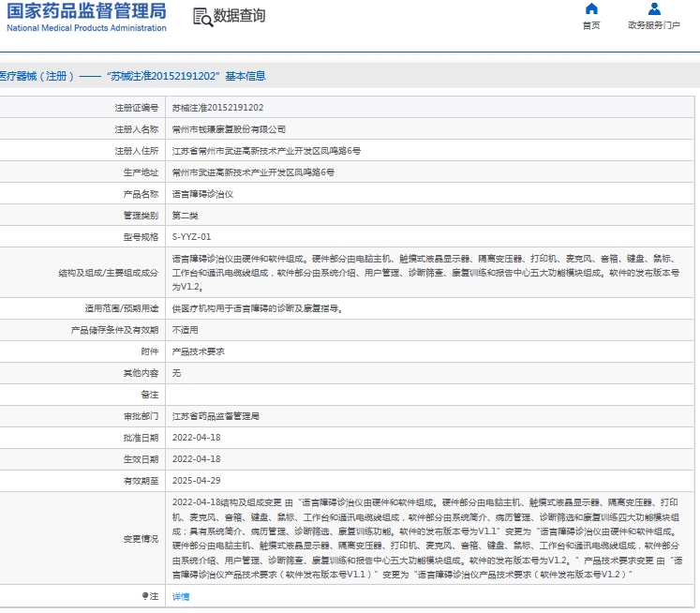This screenshot has width=700, height=613.
Task: Click the 生效日期 label
Action: [141, 459]
